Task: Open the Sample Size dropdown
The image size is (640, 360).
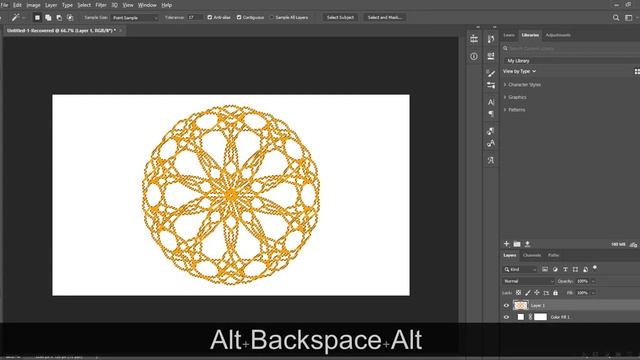Action: [x=135, y=18]
